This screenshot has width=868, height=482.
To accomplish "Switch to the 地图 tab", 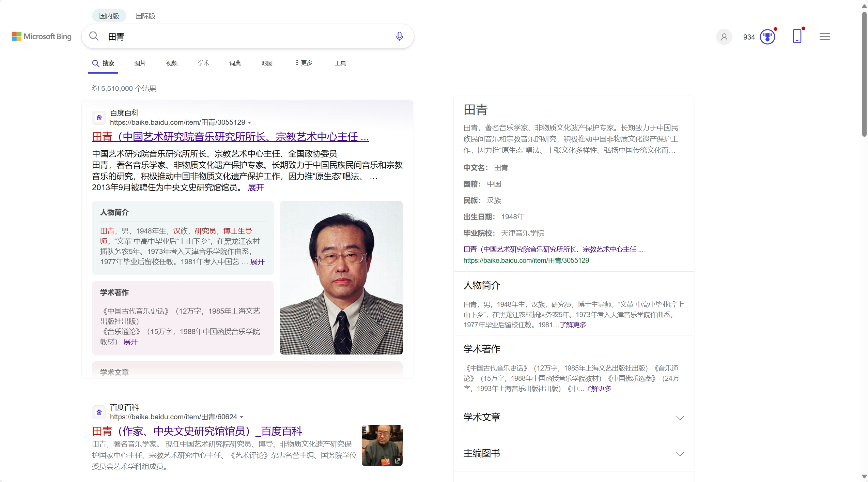I will (x=267, y=63).
